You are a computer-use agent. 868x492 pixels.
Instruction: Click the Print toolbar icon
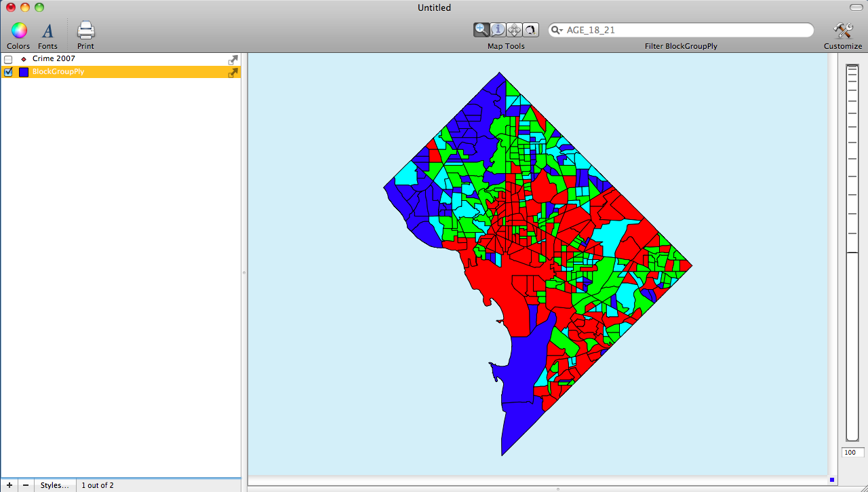tap(85, 30)
